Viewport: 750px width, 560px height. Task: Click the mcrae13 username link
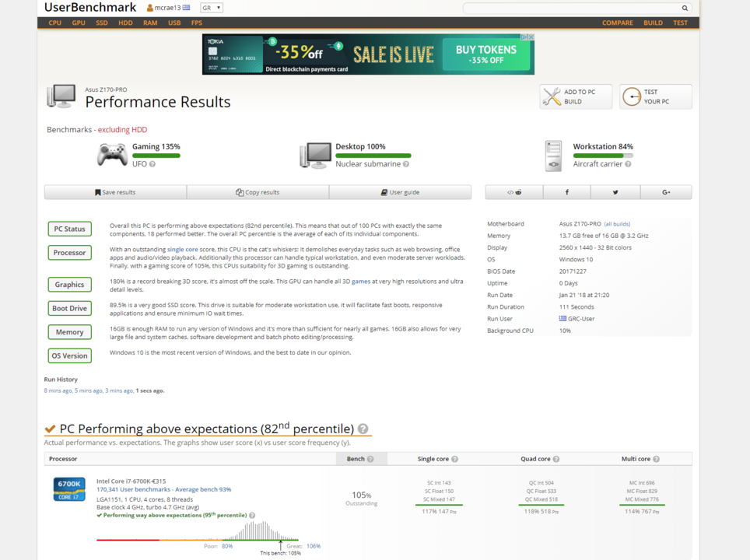[167, 8]
